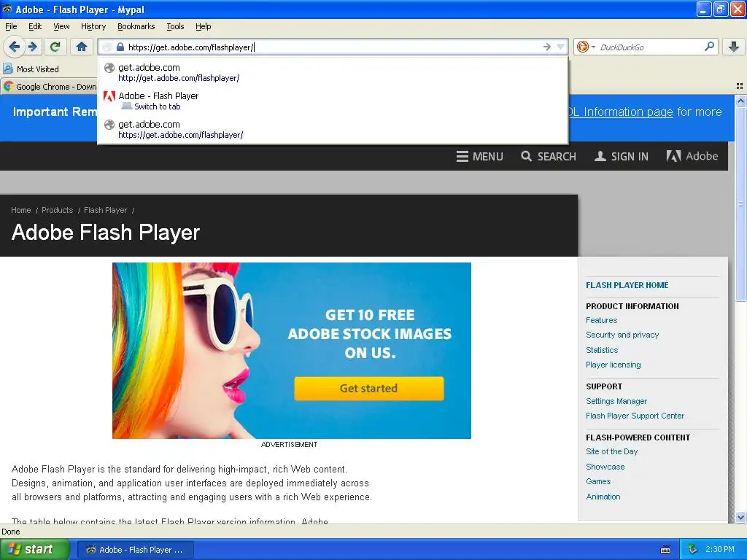Click the list all tabs grid icon

pos(740,86)
